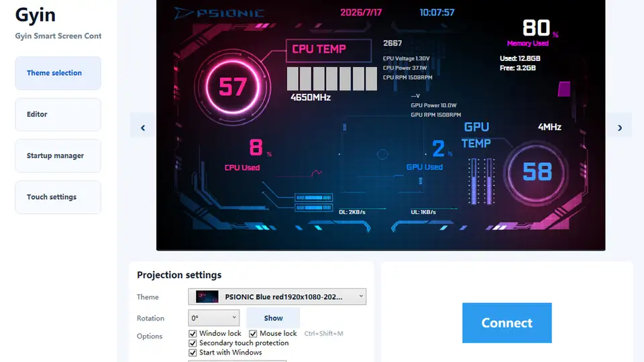Expand the Rotation dropdown
The width and height of the screenshot is (644, 362).
click(213, 318)
